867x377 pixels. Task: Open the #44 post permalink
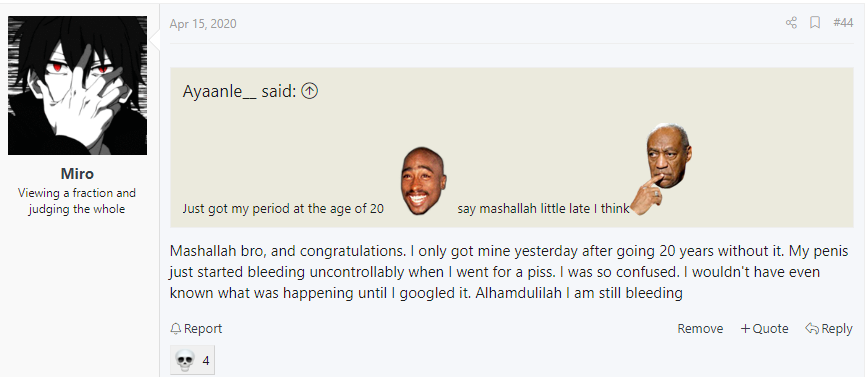pos(843,23)
